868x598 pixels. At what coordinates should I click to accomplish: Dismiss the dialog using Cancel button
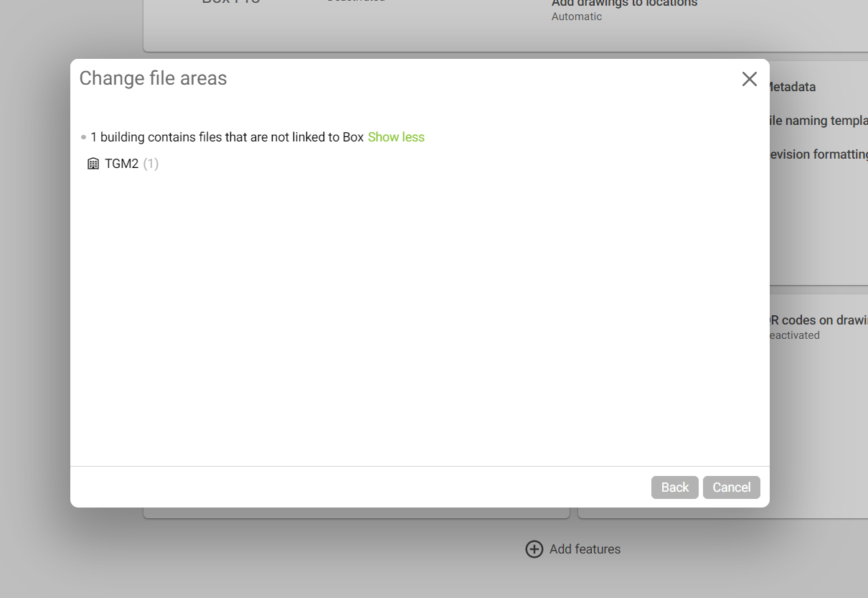click(732, 487)
